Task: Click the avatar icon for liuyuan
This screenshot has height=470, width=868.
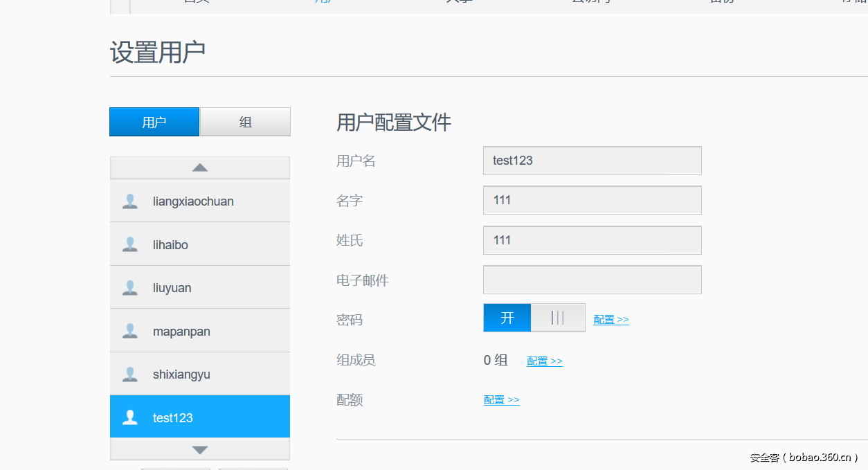Action: (x=129, y=288)
